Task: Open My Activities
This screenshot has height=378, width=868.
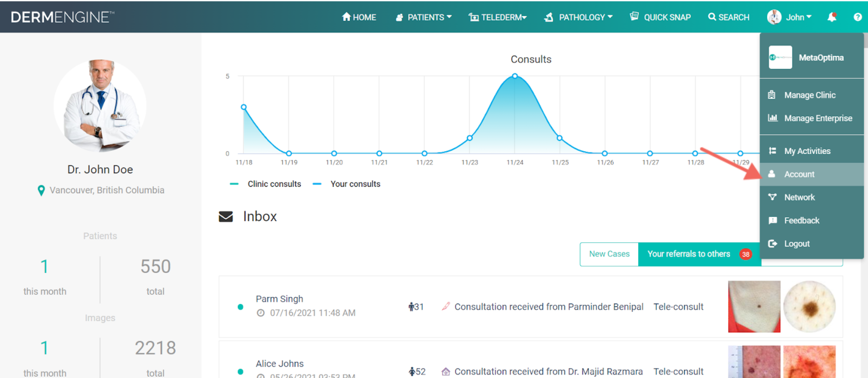Action: coord(812,151)
